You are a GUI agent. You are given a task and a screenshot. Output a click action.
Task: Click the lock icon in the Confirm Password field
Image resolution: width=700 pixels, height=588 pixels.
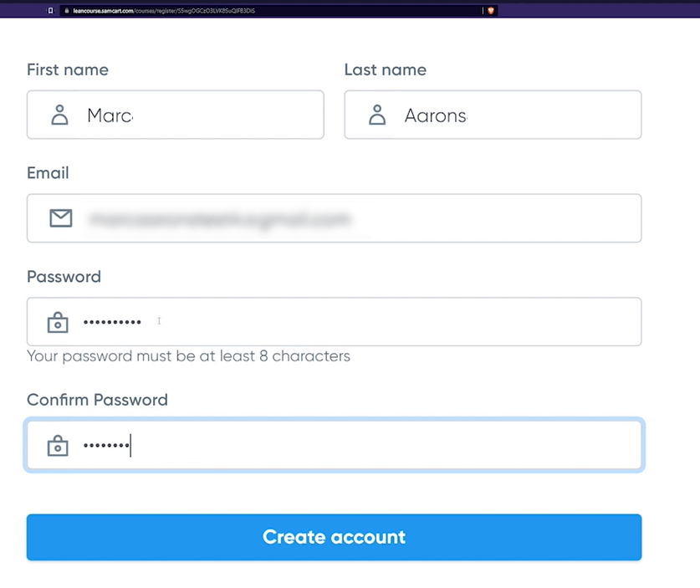[x=58, y=445]
